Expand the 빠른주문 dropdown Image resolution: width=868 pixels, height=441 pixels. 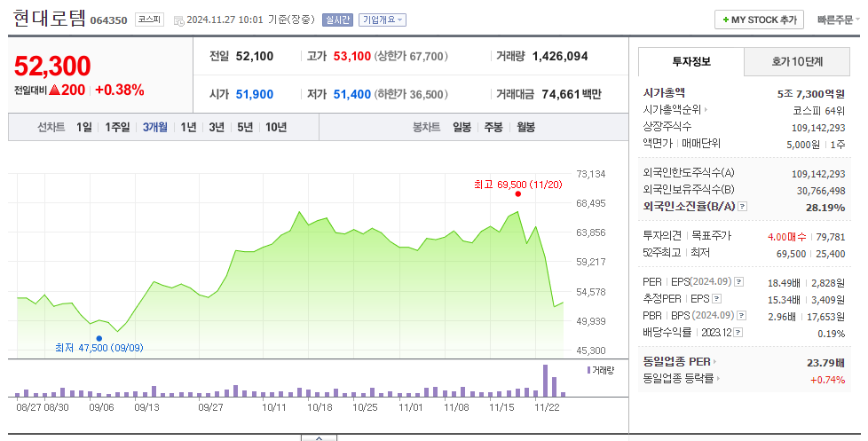(838, 20)
